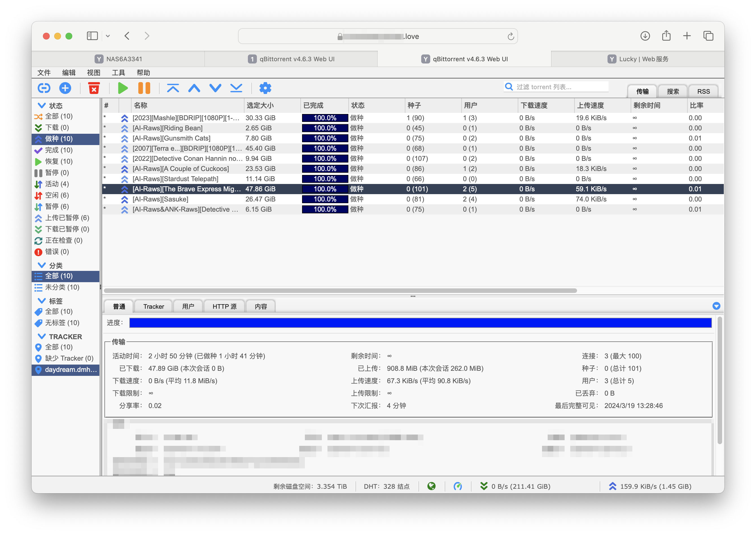Select the [AI-Raws][Sasuke] torrent row
Image resolution: width=756 pixels, height=535 pixels.
tap(413, 199)
